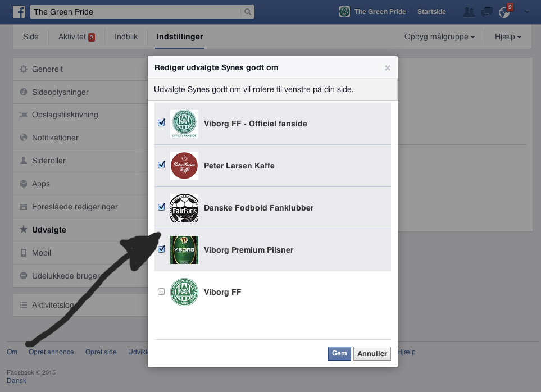Open the messages icon in top bar

pyautogui.click(x=487, y=12)
